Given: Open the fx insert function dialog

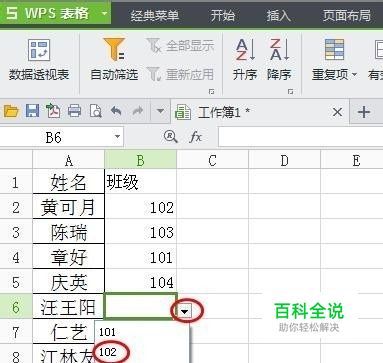Looking at the screenshot, I should [195, 137].
